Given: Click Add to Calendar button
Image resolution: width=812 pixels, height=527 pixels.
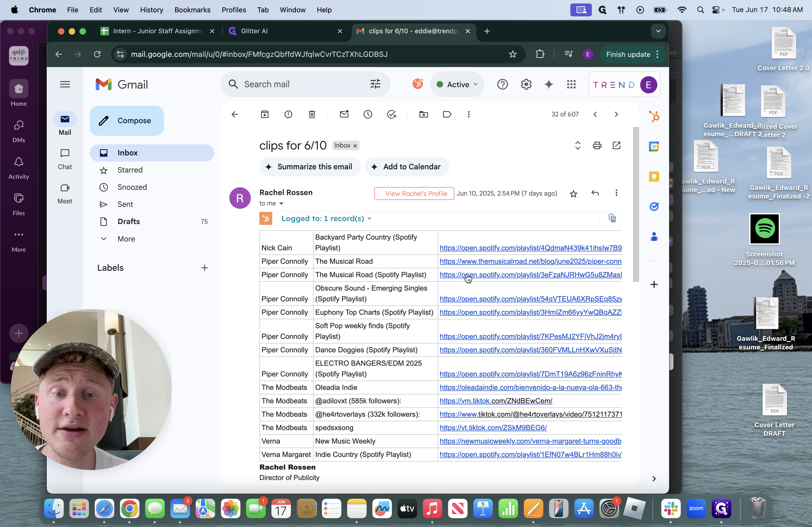Looking at the screenshot, I should (x=407, y=167).
